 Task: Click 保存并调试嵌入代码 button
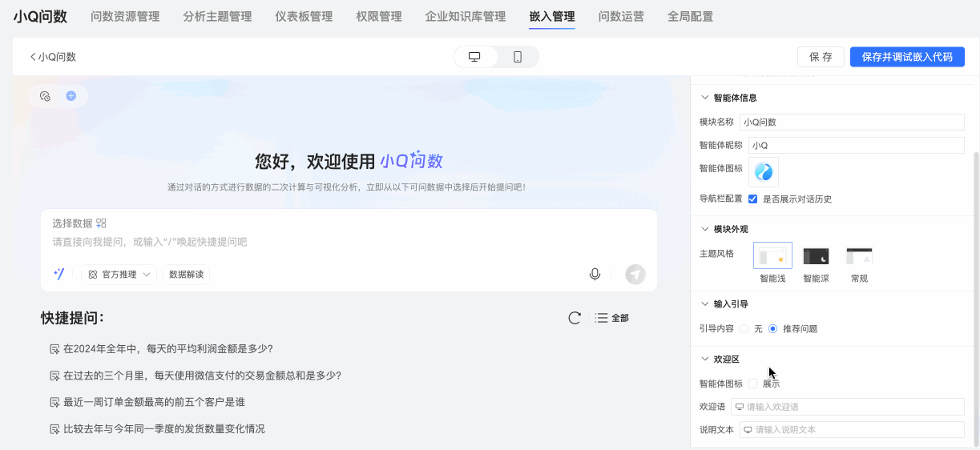click(907, 57)
